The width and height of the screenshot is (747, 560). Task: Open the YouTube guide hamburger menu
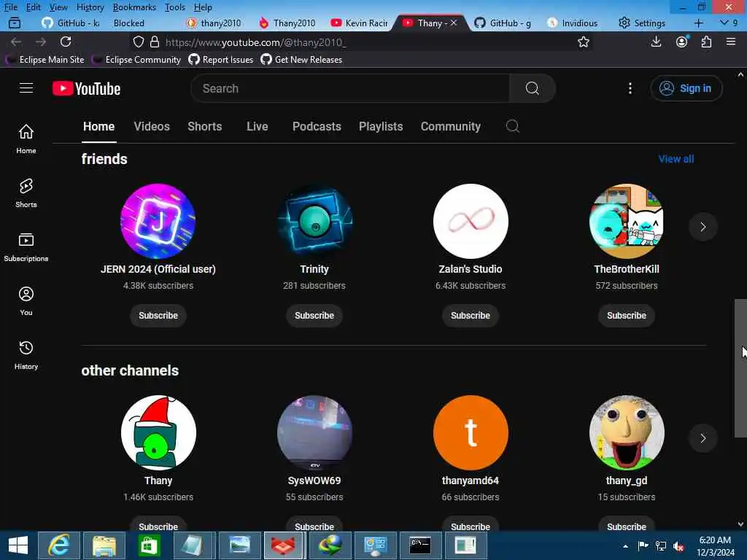point(26,88)
